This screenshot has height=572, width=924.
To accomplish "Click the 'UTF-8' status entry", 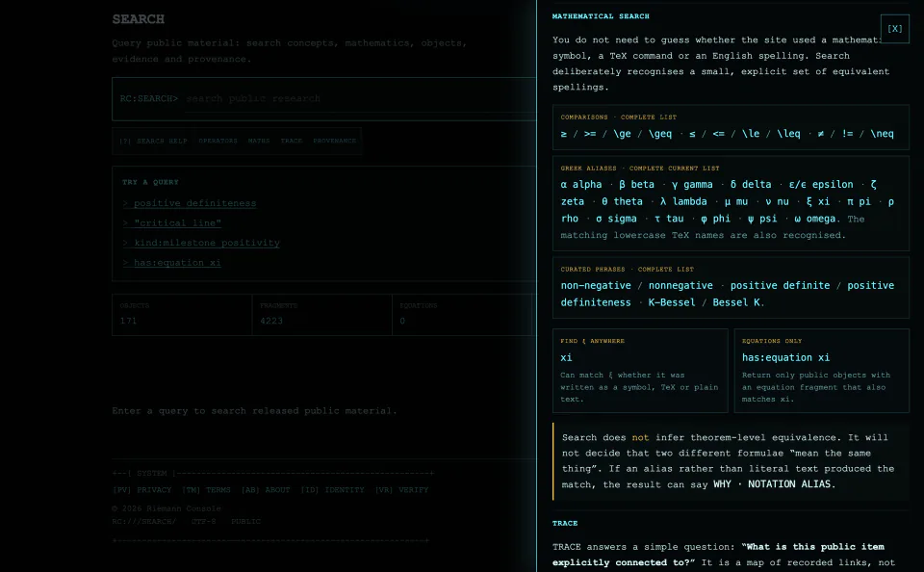I will click(203, 521).
